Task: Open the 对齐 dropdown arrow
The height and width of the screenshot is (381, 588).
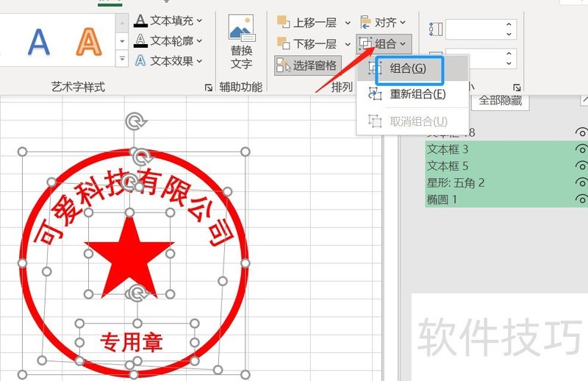Action: [402, 23]
